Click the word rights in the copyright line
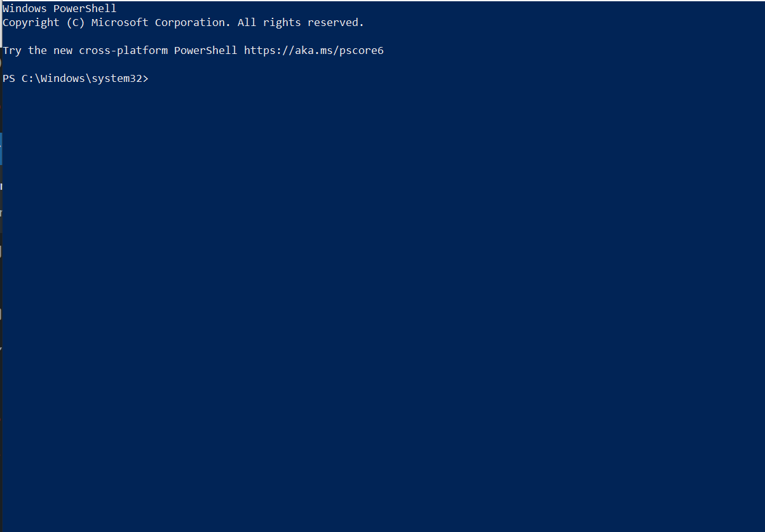The image size is (765, 532). [x=281, y=22]
